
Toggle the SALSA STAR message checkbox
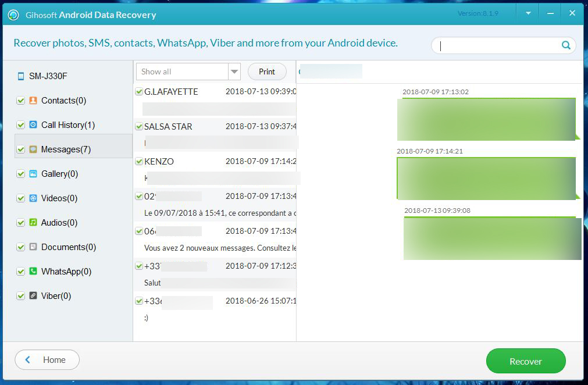pos(139,126)
